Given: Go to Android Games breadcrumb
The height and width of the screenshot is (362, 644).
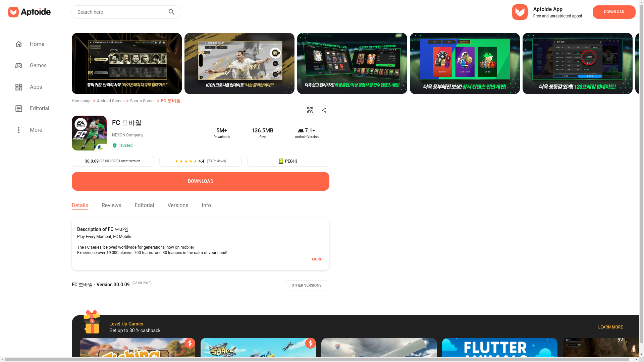Looking at the screenshot, I should [x=111, y=101].
